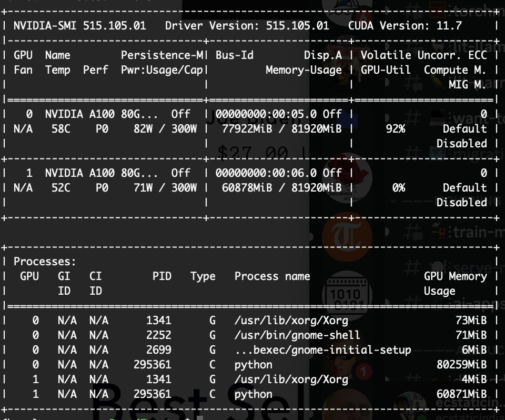Viewport: 505px width, 420px height.
Task: Click bus ID 00000000:00:05.0
Action: (x=266, y=114)
